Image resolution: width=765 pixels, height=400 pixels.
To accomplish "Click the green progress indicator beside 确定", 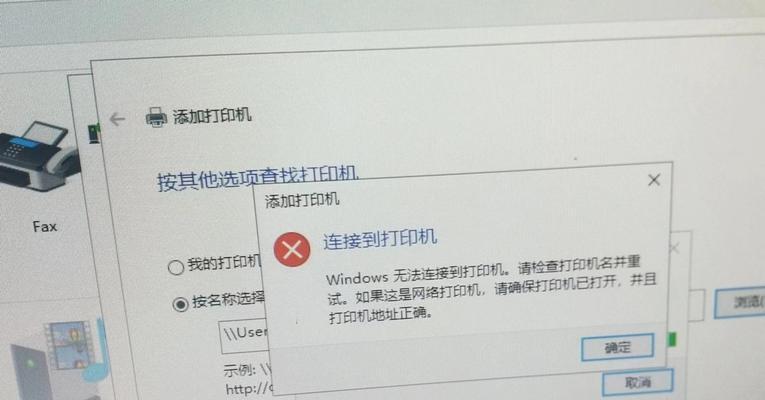I will pyautogui.click(x=672, y=340).
